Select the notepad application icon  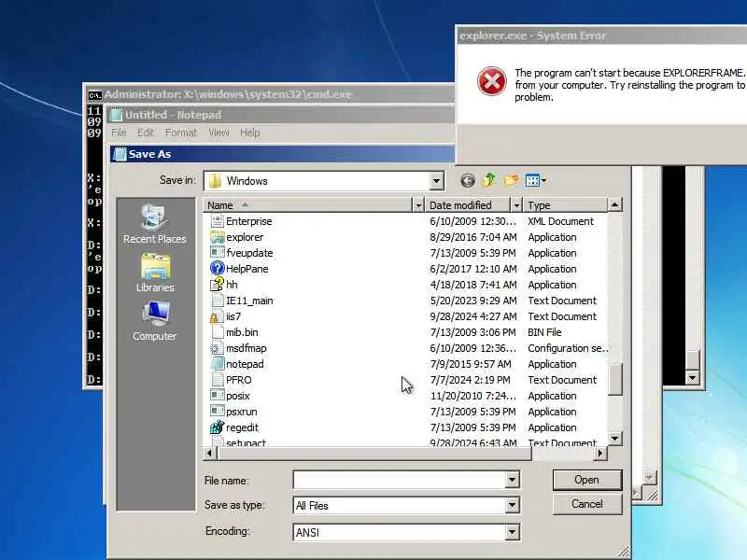[x=218, y=364]
